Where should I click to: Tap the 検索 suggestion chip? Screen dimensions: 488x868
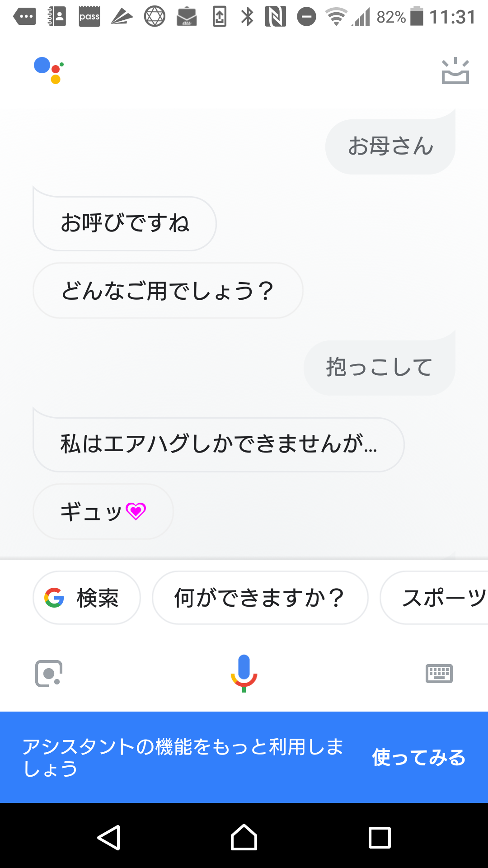pos(87,598)
